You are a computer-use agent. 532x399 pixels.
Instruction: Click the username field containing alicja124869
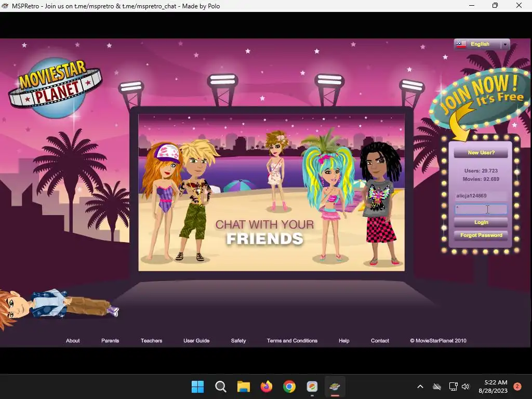[481, 196]
